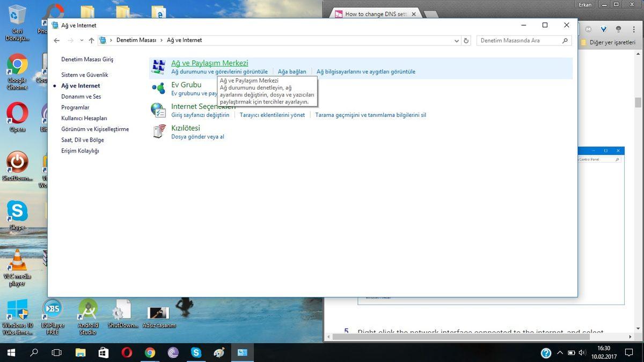The width and height of the screenshot is (644, 362).
Task: Click the speaker icon in the system tray
Action: coord(581,353)
